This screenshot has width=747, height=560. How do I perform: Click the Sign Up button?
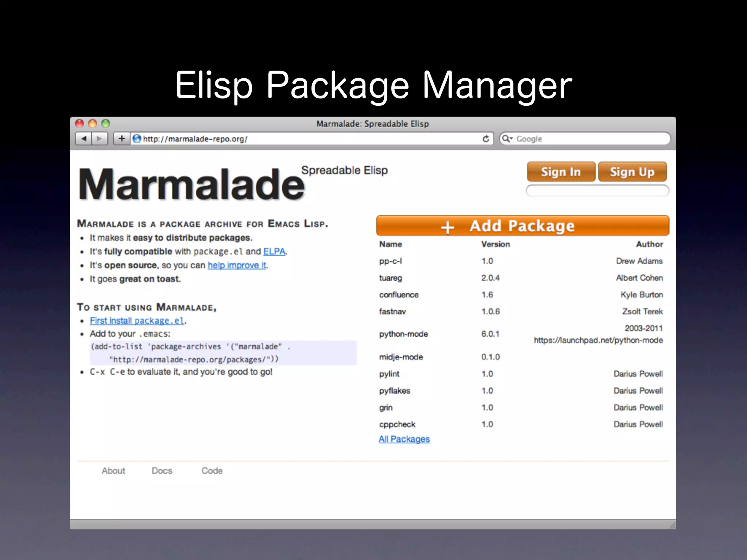click(x=632, y=172)
